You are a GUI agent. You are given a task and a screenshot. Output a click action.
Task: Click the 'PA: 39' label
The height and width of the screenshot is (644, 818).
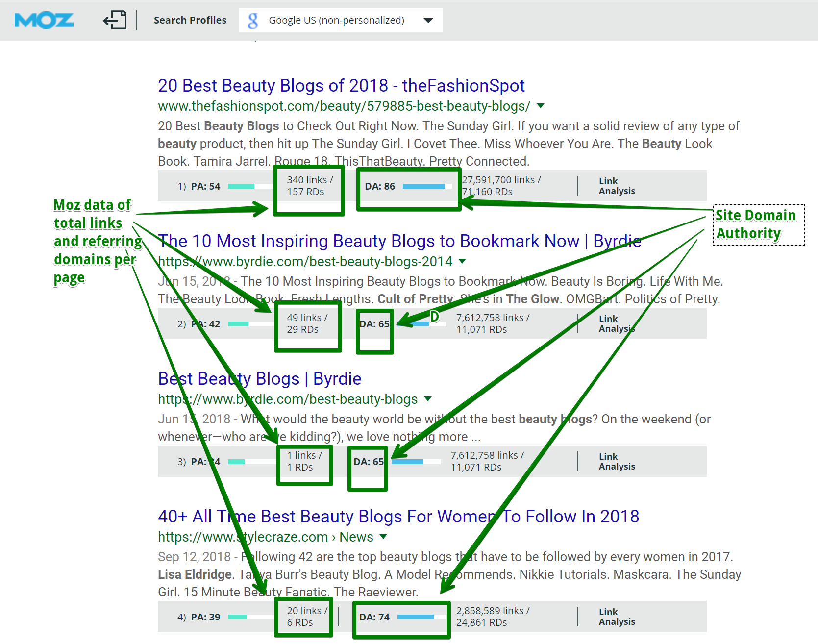tap(205, 618)
